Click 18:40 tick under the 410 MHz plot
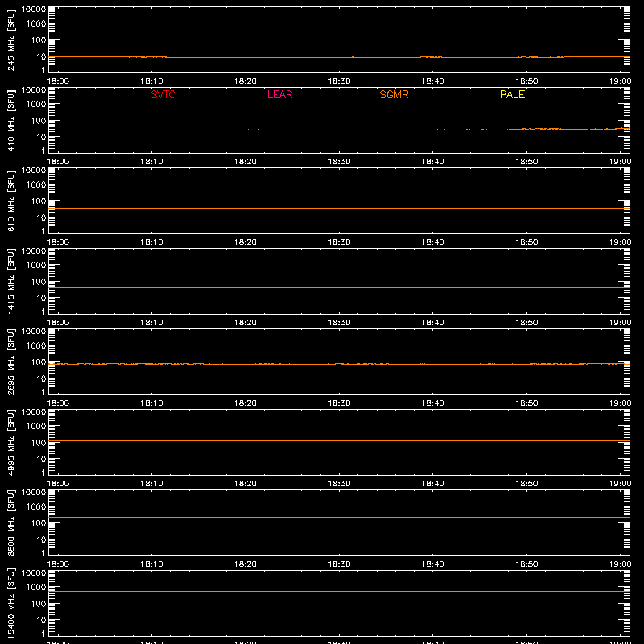644x644 pixels. tap(433, 162)
